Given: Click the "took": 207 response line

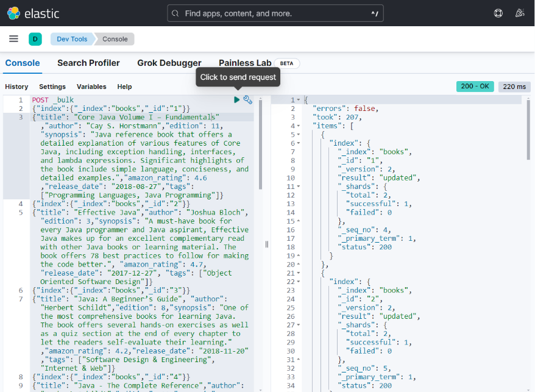Looking at the screenshot, I should [337, 117].
